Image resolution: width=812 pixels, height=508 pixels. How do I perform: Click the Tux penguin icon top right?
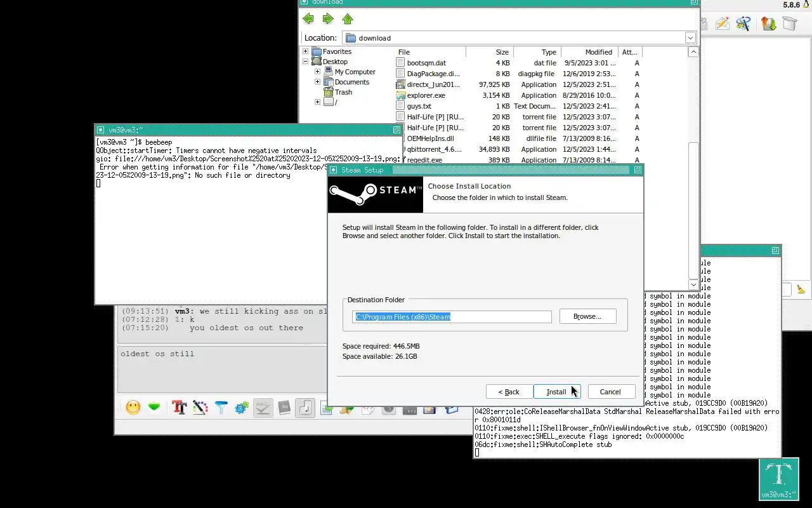click(808, 5)
